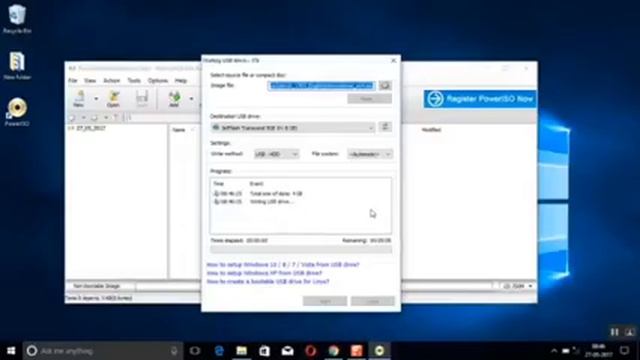Click the taskbar clock
Image resolution: width=640 pixels, height=360 pixels.
pyautogui.click(x=598, y=351)
